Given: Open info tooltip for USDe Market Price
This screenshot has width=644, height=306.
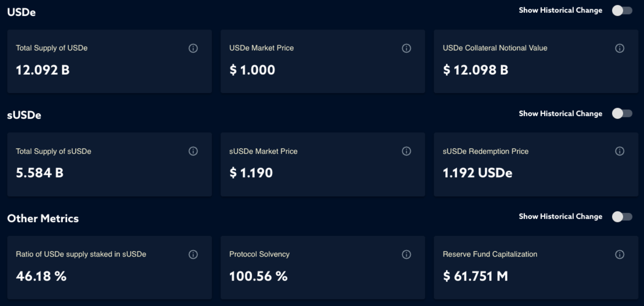Looking at the screenshot, I should point(406,48).
